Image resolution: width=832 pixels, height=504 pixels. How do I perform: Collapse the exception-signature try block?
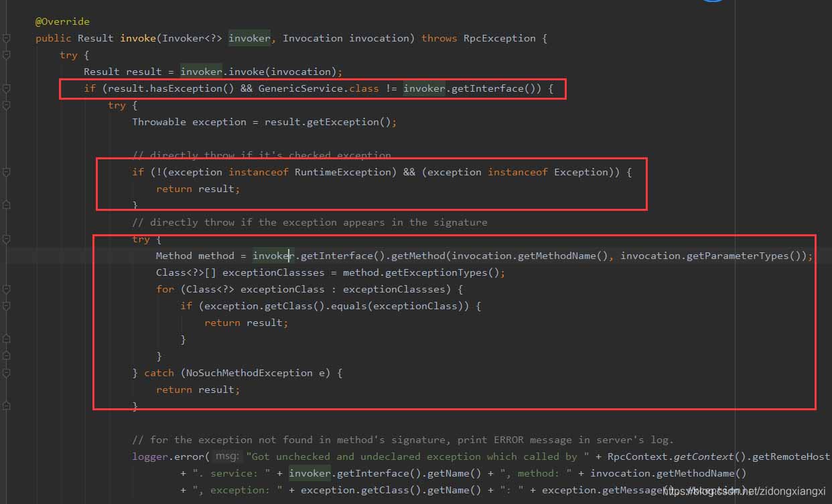click(x=7, y=239)
